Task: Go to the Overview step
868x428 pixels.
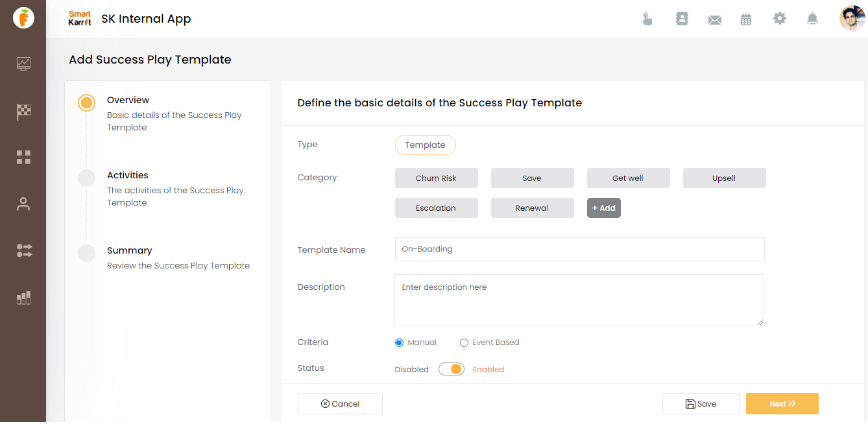Action: click(x=128, y=100)
